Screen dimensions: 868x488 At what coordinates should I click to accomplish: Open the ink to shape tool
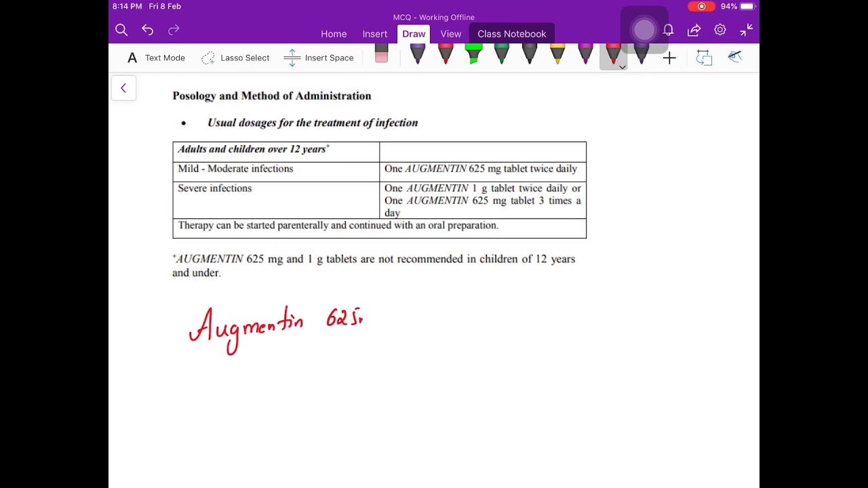704,58
